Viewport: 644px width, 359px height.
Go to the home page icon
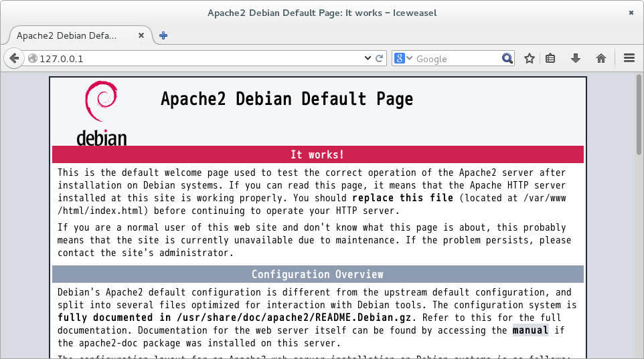tap(601, 58)
